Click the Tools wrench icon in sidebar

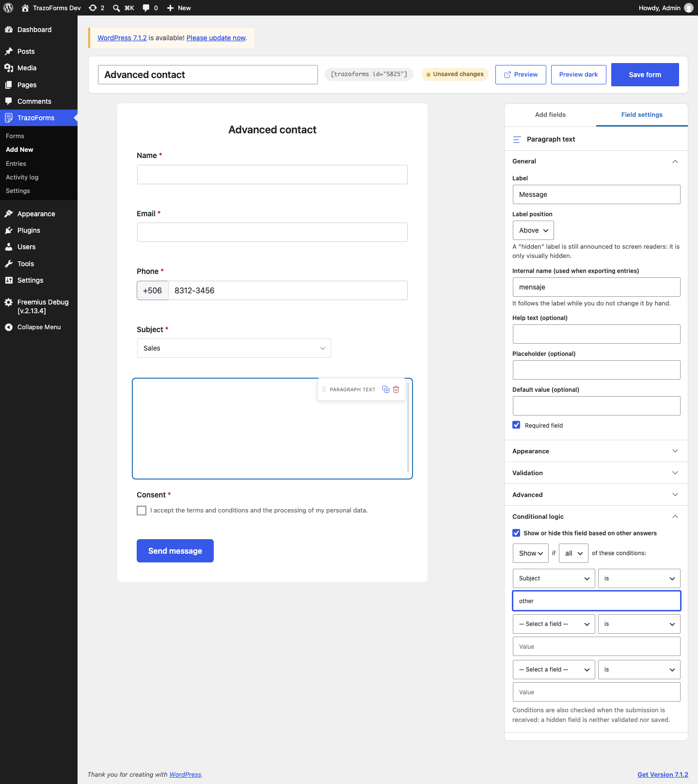[9, 264]
